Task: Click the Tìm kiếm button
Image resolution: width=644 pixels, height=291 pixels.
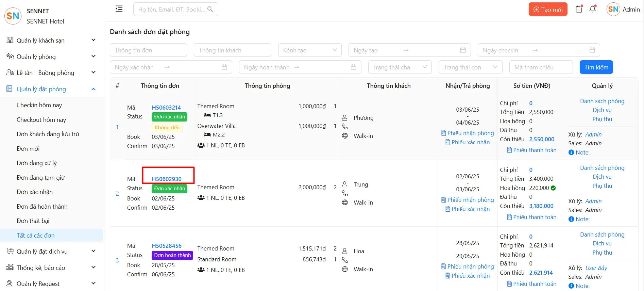Action: [596, 67]
